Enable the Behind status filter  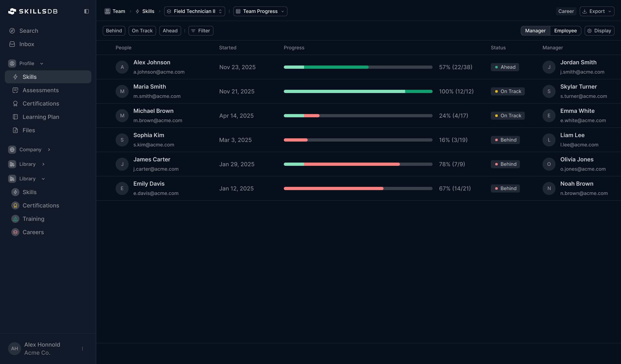pyautogui.click(x=114, y=31)
